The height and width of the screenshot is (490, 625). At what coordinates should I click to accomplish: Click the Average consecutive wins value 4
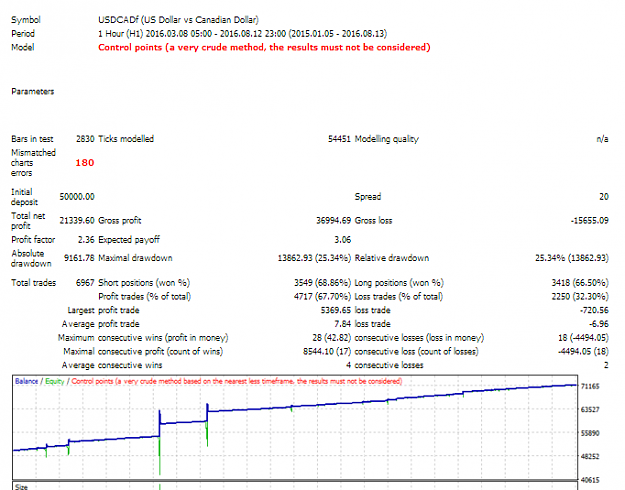pos(348,365)
